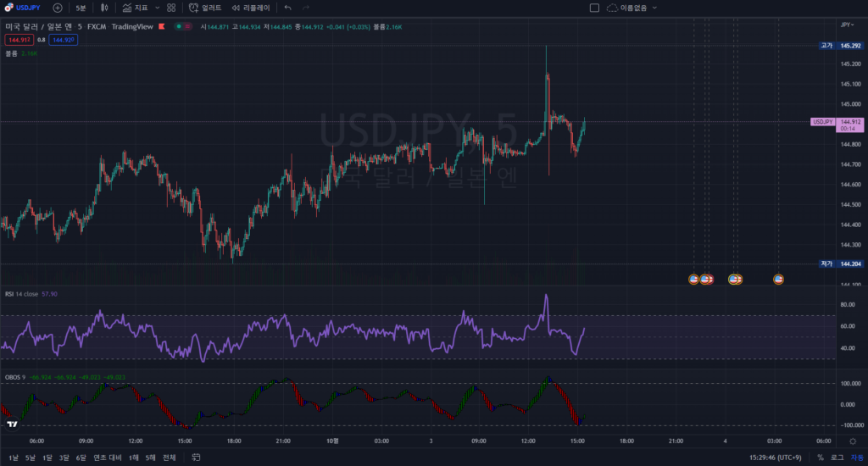Select the 5분 timeframe interval
The image size is (868, 466).
(81, 8)
